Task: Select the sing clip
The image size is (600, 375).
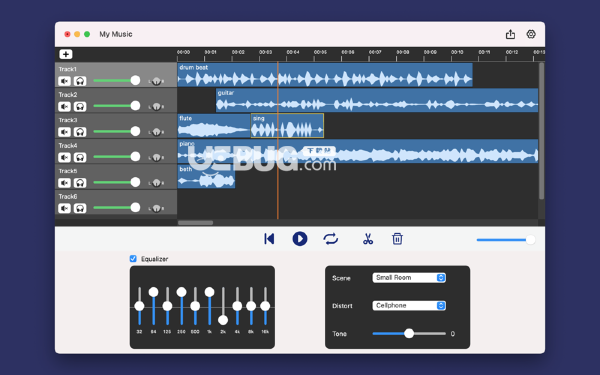Action: (287, 126)
